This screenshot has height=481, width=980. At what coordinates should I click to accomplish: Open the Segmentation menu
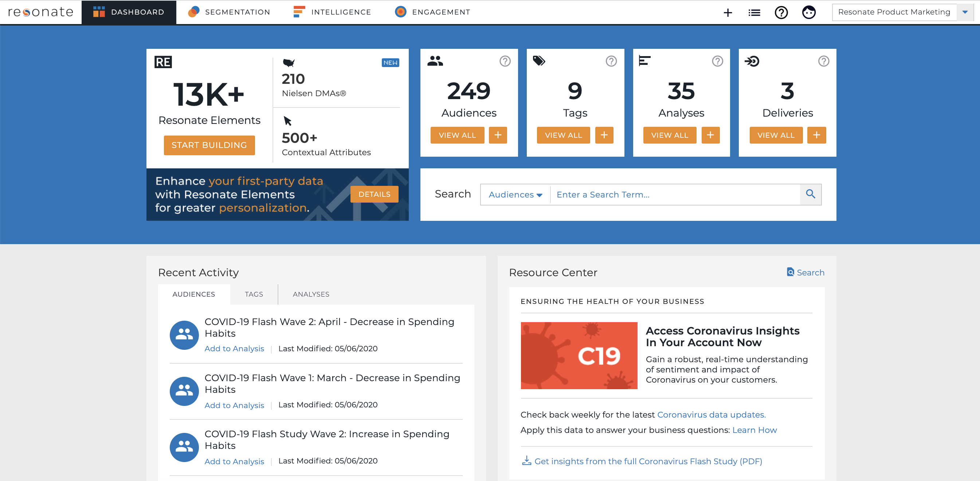coord(229,12)
